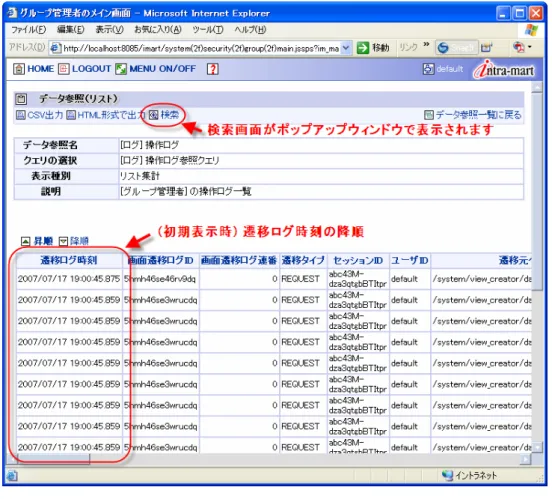Click the SnagIt toolbar icon
Viewport: 552px width, 499px height.
tap(443, 48)
